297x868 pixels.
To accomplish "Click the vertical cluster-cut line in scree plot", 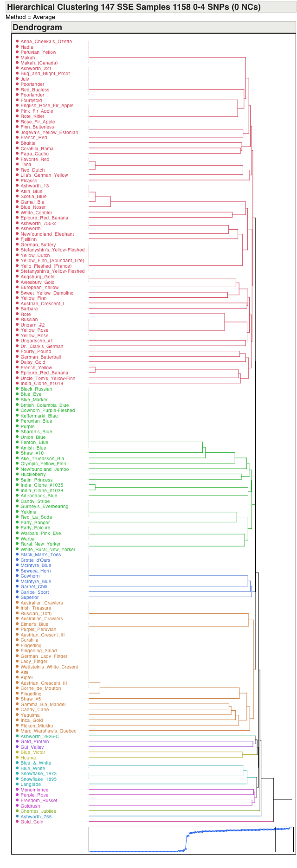I will (275, 839).
